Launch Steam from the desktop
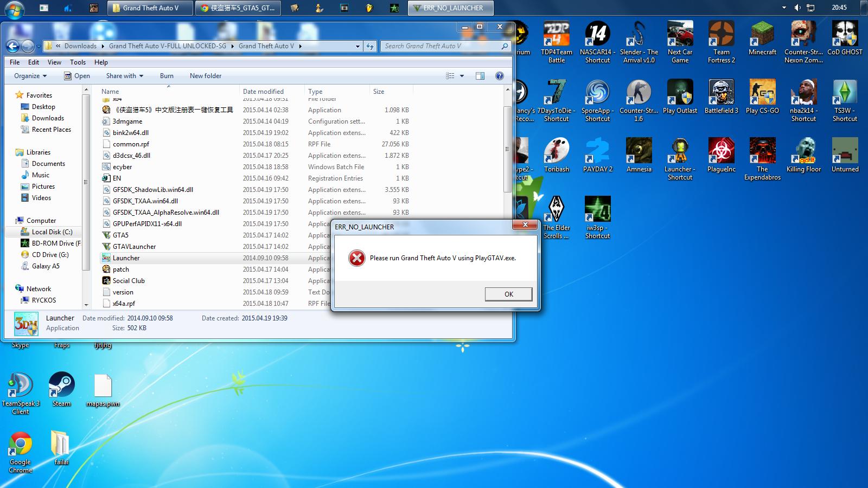The image size is (868, 488). coord(61,390)
